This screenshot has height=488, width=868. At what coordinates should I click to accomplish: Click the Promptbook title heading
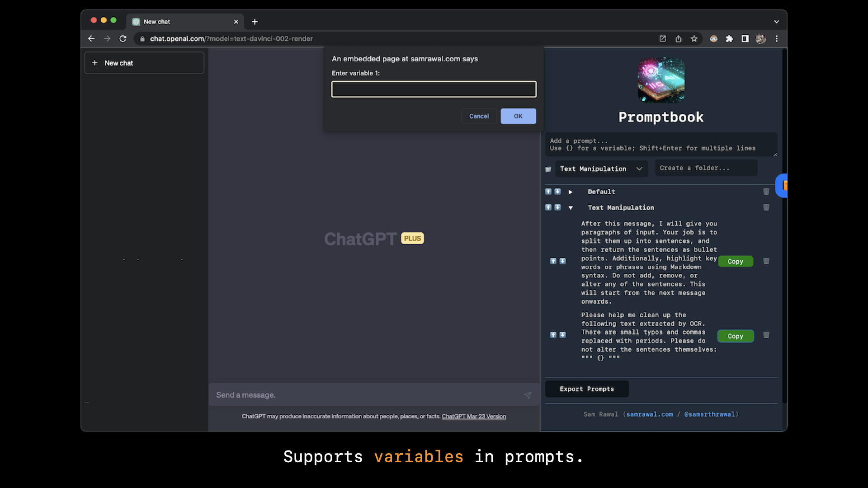point(661,117)
